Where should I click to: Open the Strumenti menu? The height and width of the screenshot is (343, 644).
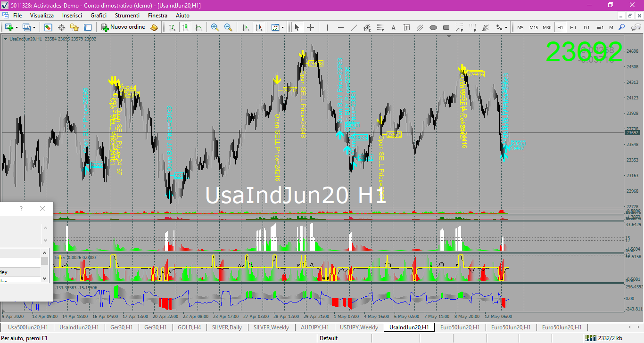tap(127, 16)
